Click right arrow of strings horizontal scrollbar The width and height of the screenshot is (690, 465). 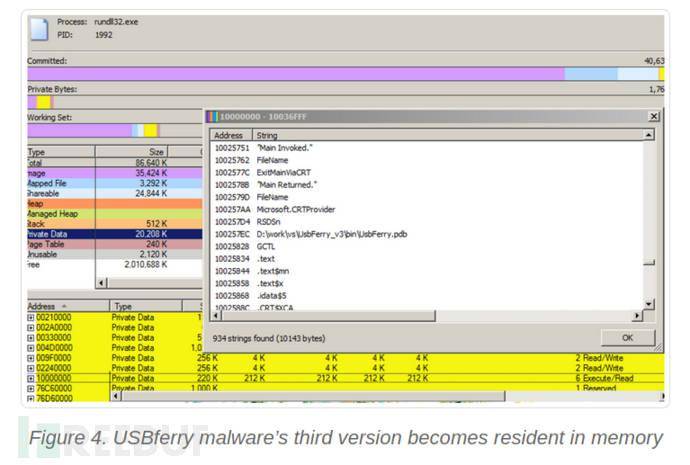pyautogui.click(x=638, y=316)
